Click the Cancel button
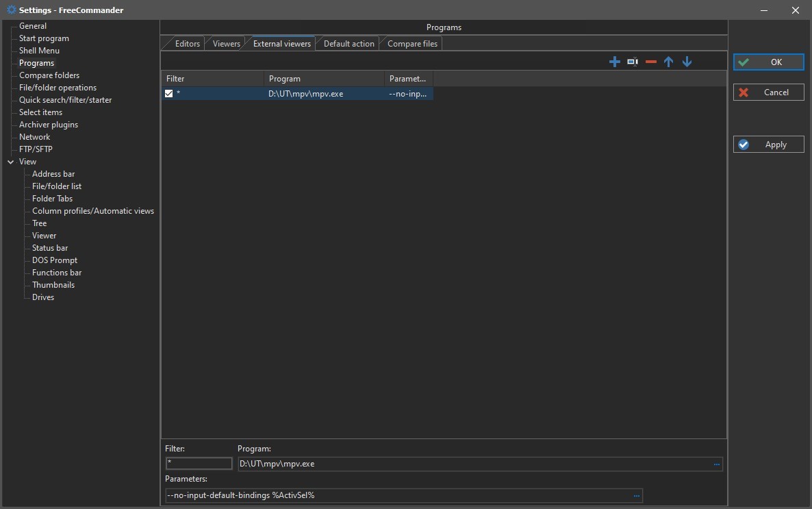The width and height of the screenshot is (812, 509). click(x=768, y=92)
